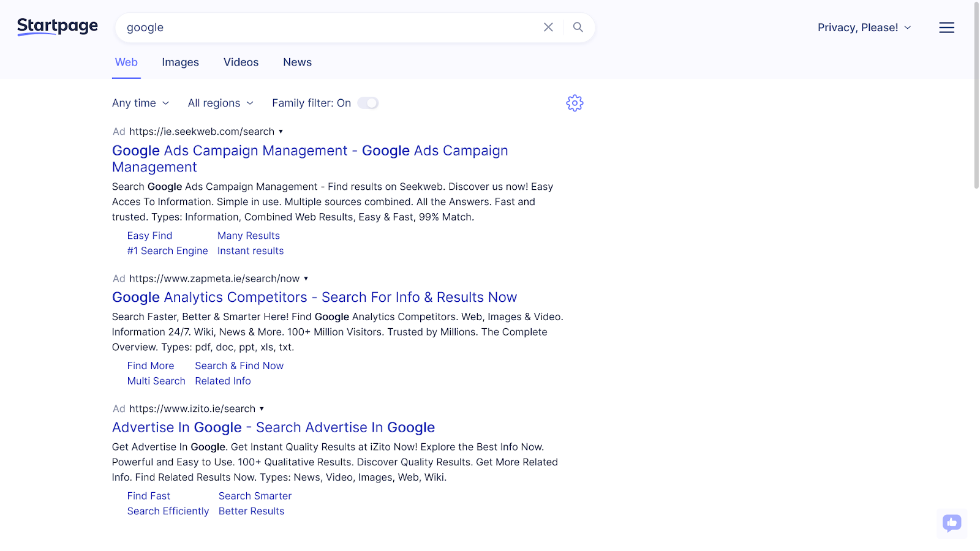Image resolution: width=980 pixels, height=551 pixels.
Task: Expand the Privacy, Please! menu
Action: 864,28
